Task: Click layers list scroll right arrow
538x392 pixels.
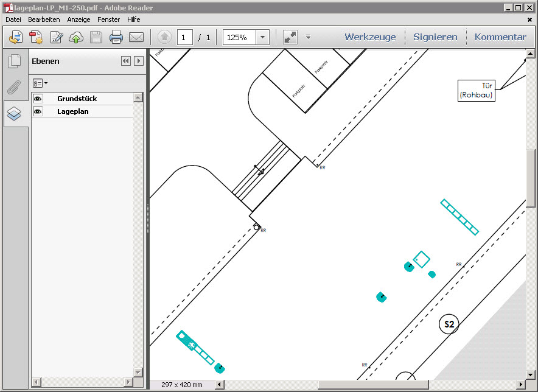Action: coord(128,382)
